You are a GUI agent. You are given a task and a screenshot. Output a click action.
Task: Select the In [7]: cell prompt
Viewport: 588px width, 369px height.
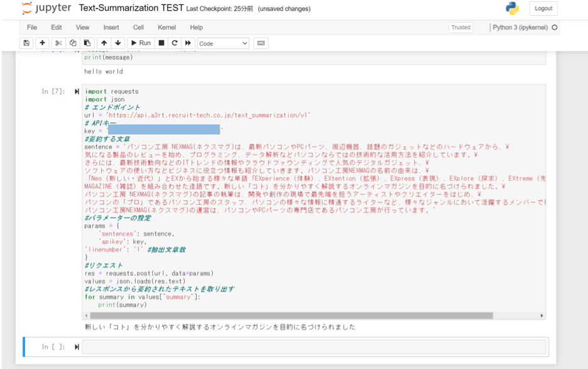pyautogui.click(x=53, y=92)
